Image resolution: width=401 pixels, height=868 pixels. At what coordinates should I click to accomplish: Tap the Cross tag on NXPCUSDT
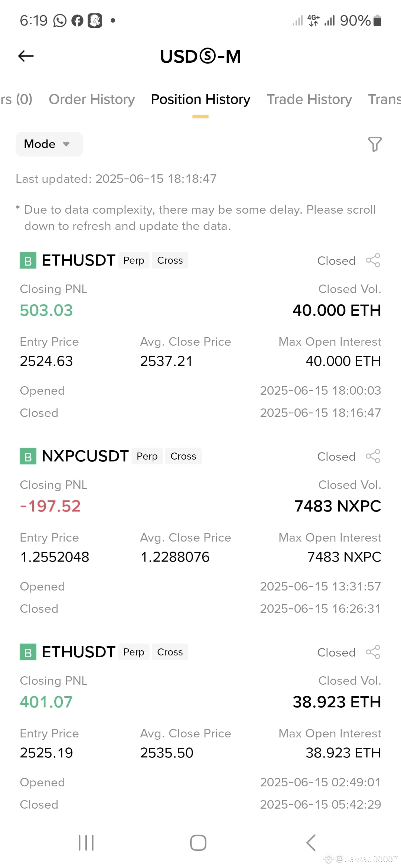tap(183, 456)
